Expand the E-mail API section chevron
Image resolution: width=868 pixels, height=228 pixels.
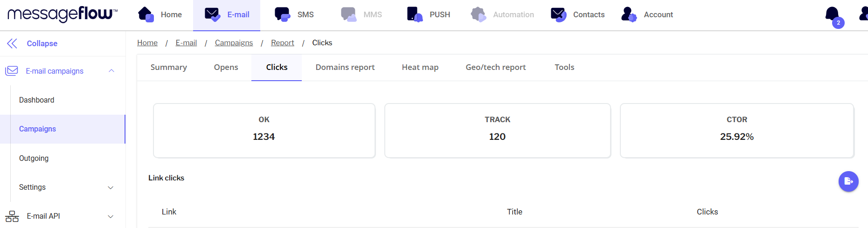tap(111, 216)
